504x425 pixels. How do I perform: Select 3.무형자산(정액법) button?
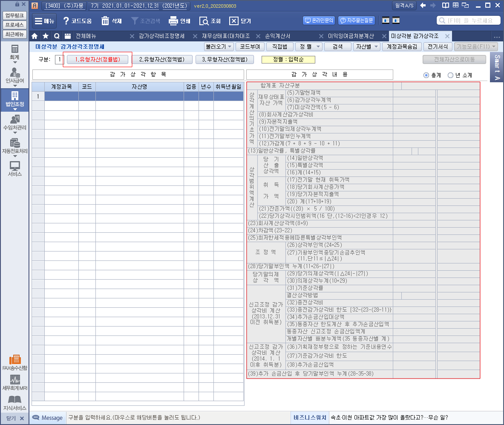tap(225, 60)
